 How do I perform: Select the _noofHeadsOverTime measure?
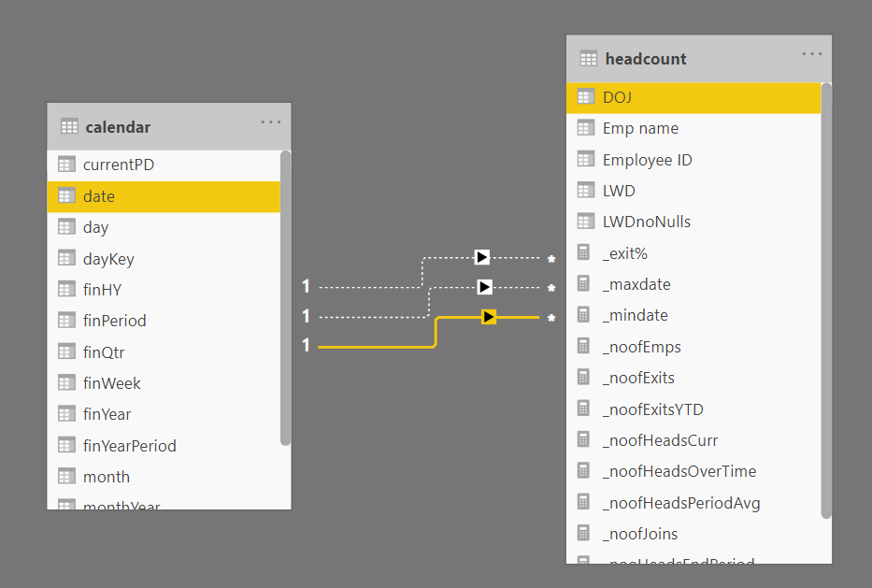693,472
